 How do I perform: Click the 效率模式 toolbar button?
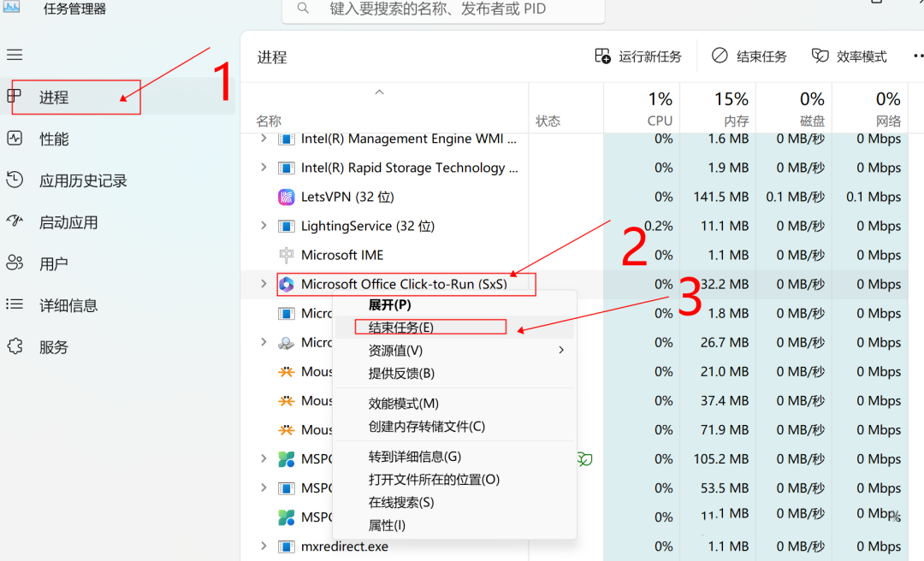coord(850,56)
